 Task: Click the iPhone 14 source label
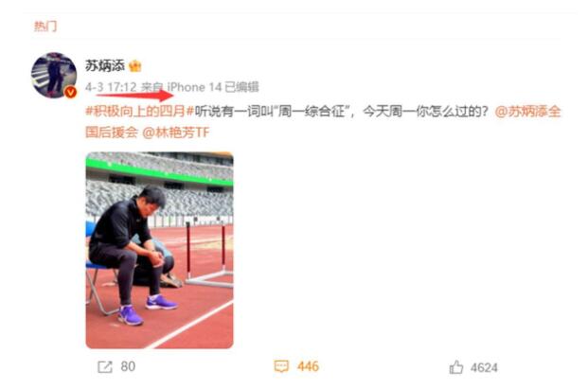tap(194, 87)
